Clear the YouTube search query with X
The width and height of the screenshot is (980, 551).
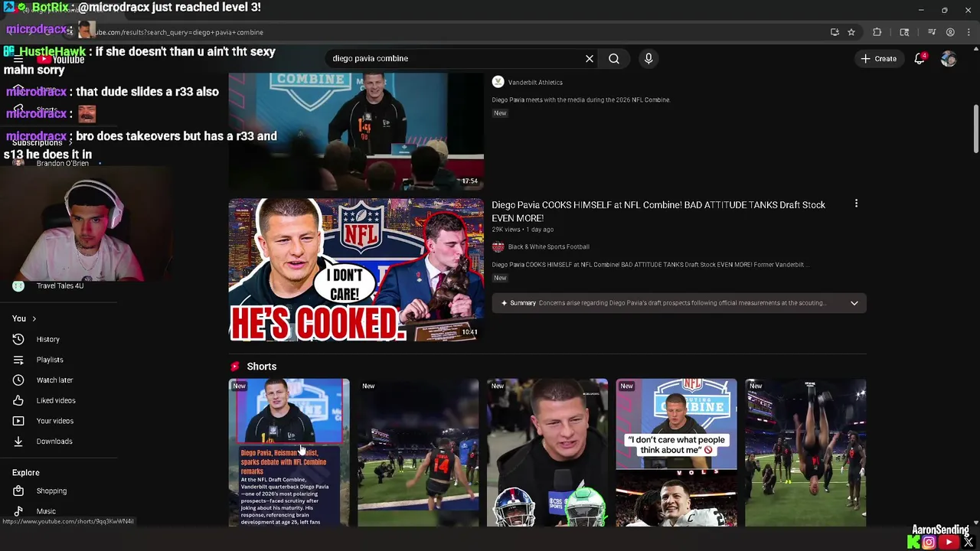coord(590,58)
